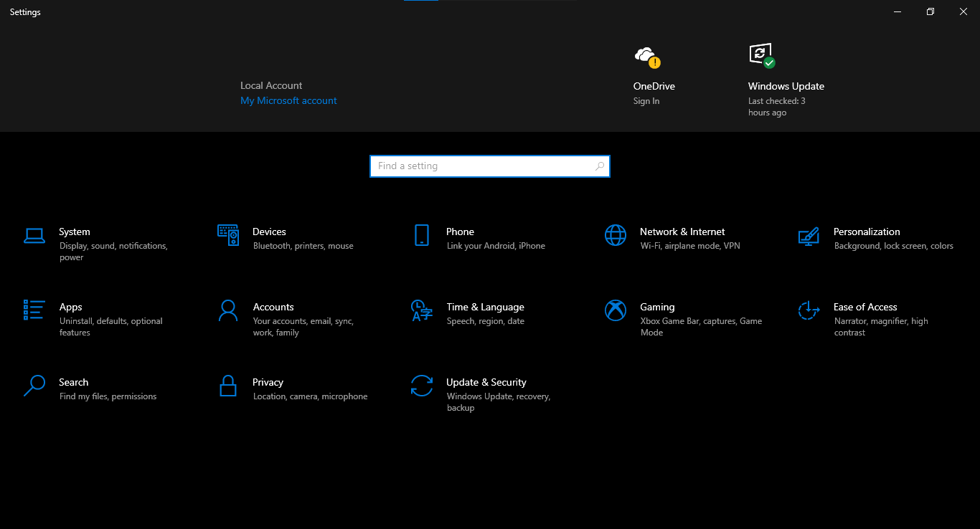Open Devices settings title

coord(269,232)
